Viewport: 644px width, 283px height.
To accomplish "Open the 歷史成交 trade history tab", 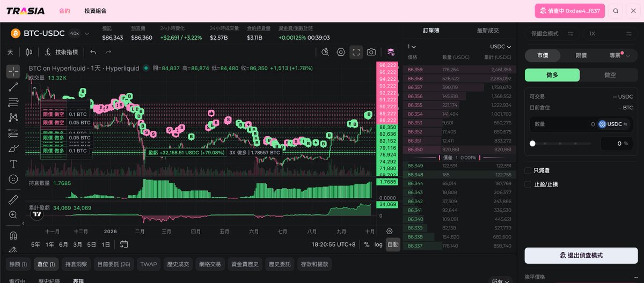I will [x=178, y=264].
